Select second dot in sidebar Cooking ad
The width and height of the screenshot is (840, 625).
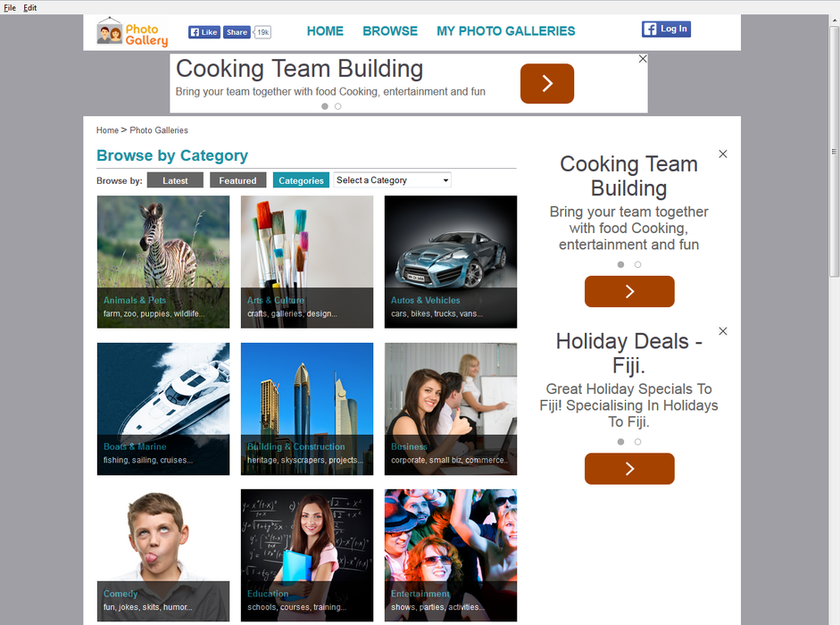pos(637,265)
